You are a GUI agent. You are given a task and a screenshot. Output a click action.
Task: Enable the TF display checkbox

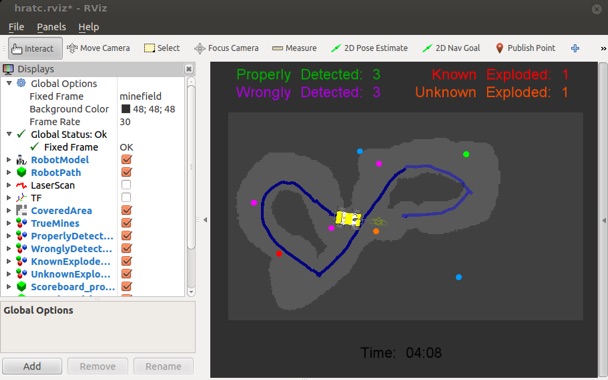pos(126,198)
